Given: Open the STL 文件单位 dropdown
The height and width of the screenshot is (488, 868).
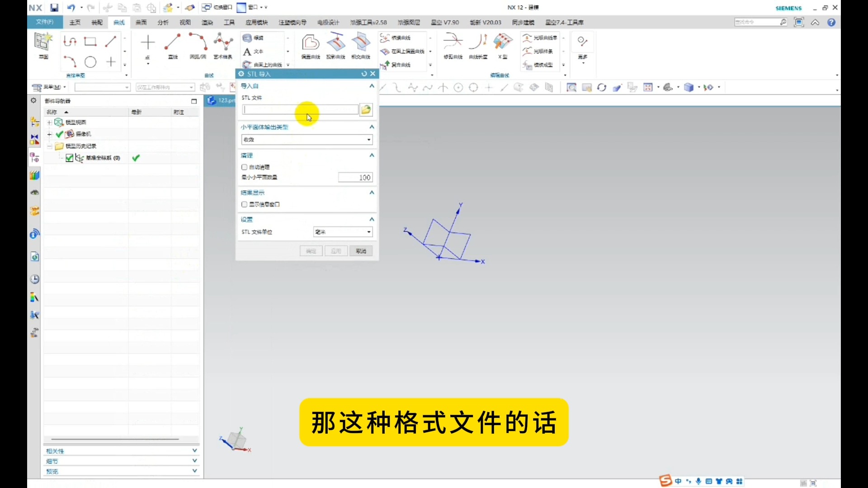Looking at the screenshot, I should coord(369,232).
